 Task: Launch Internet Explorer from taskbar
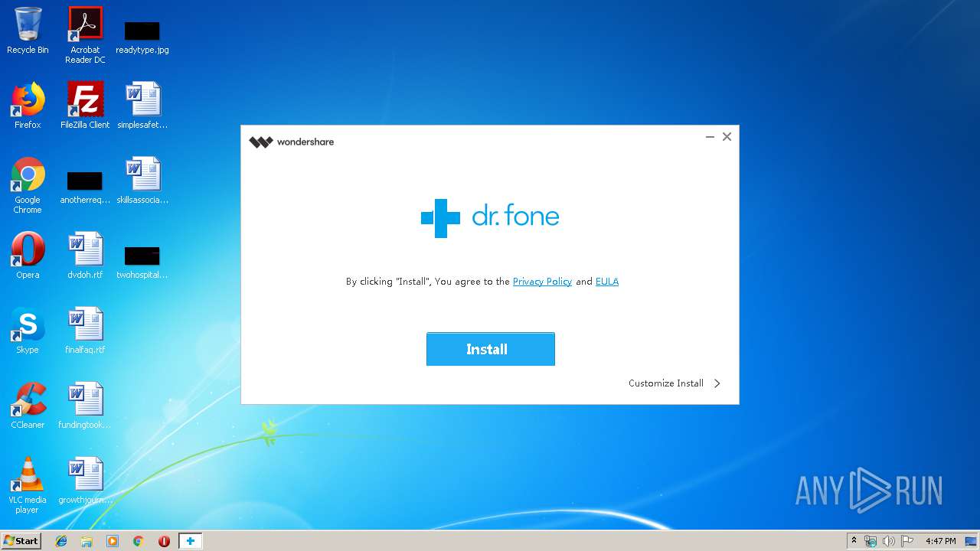pyautogui.click(x=61, y=541)
